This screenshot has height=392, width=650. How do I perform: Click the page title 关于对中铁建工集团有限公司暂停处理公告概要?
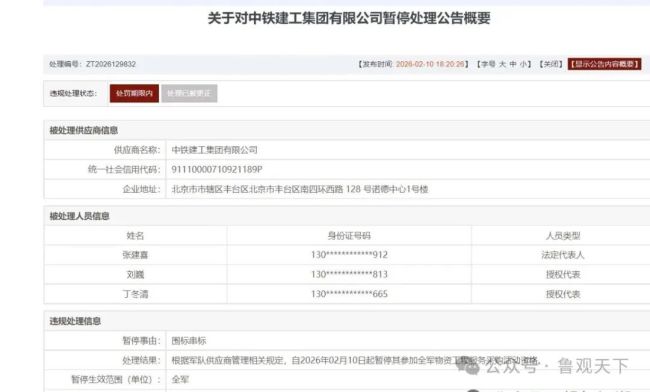(x=349, y=18)
